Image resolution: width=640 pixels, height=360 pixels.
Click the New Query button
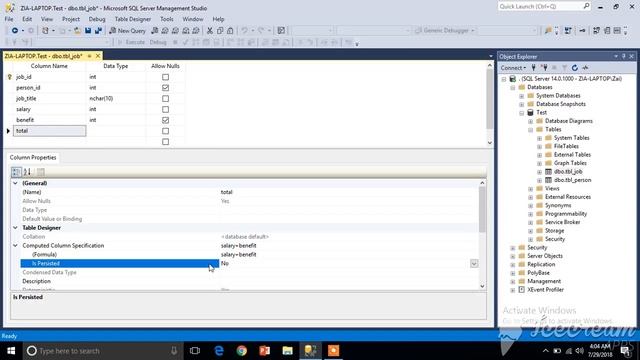coord(127,31)
